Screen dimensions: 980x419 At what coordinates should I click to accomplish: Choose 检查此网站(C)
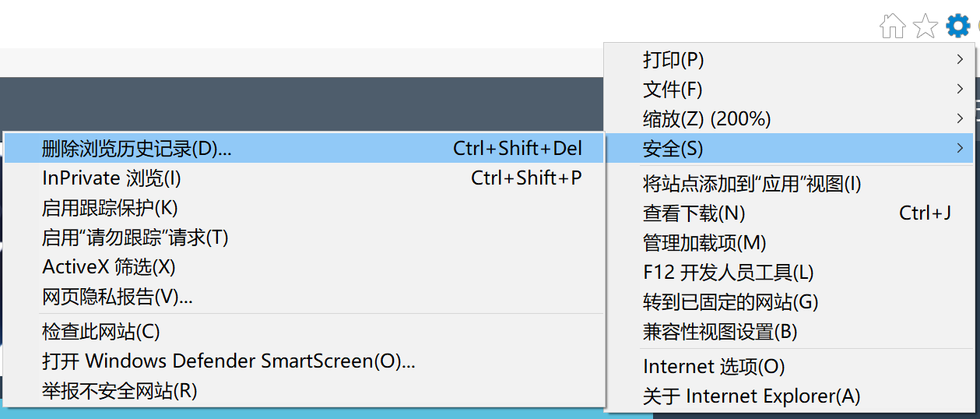(304, 332)
